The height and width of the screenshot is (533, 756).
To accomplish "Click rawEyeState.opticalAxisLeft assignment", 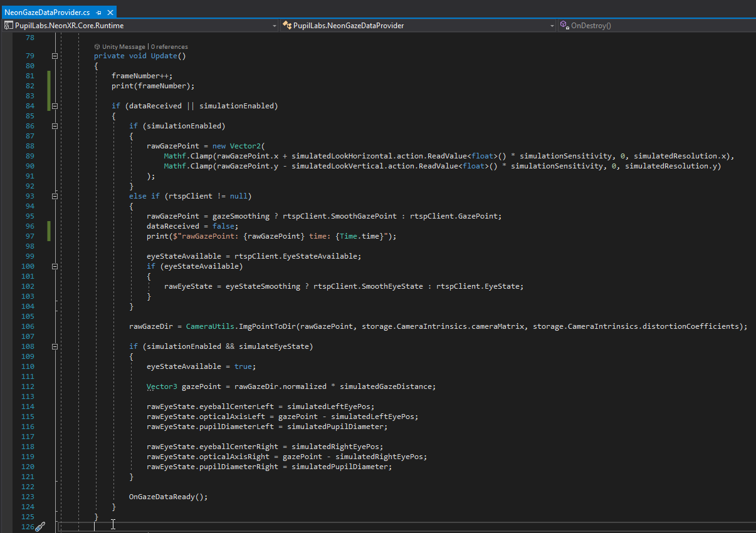I will [x=282, y=417].
